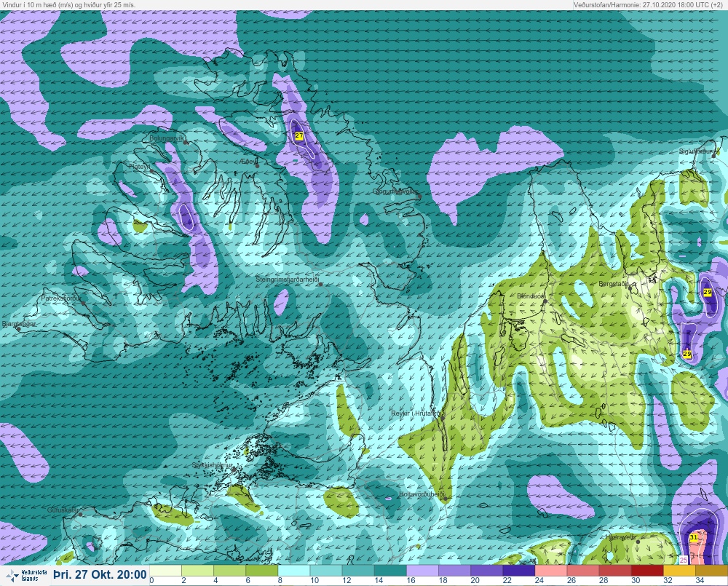Select the Flateyri station label
Screen dimensions: 728x586
[140, 166]
